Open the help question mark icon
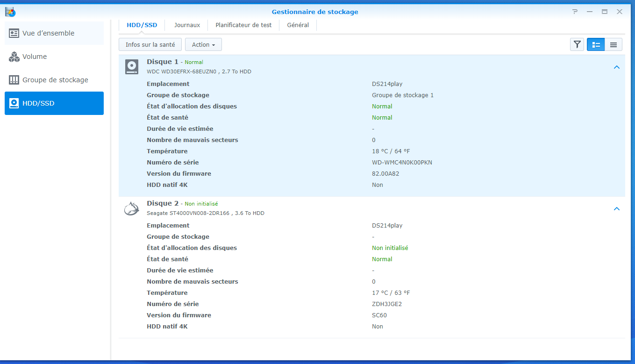 [x=575, y=12]
